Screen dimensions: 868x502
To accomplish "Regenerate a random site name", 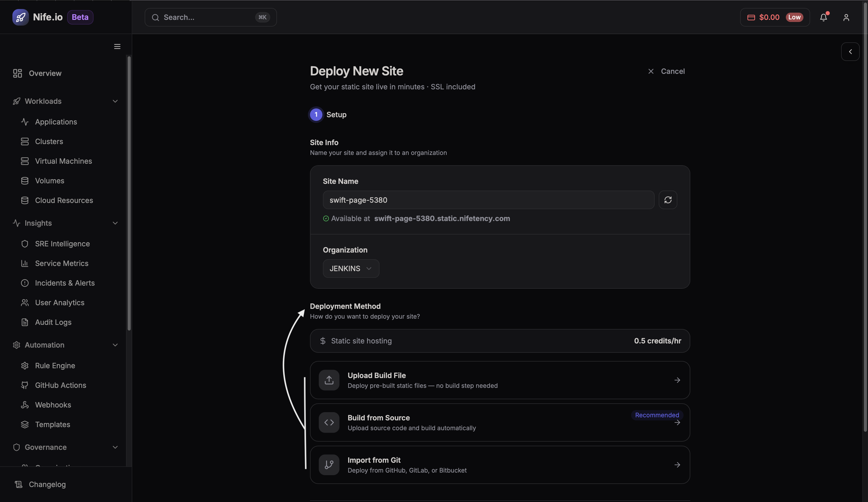I will [668, 200].
